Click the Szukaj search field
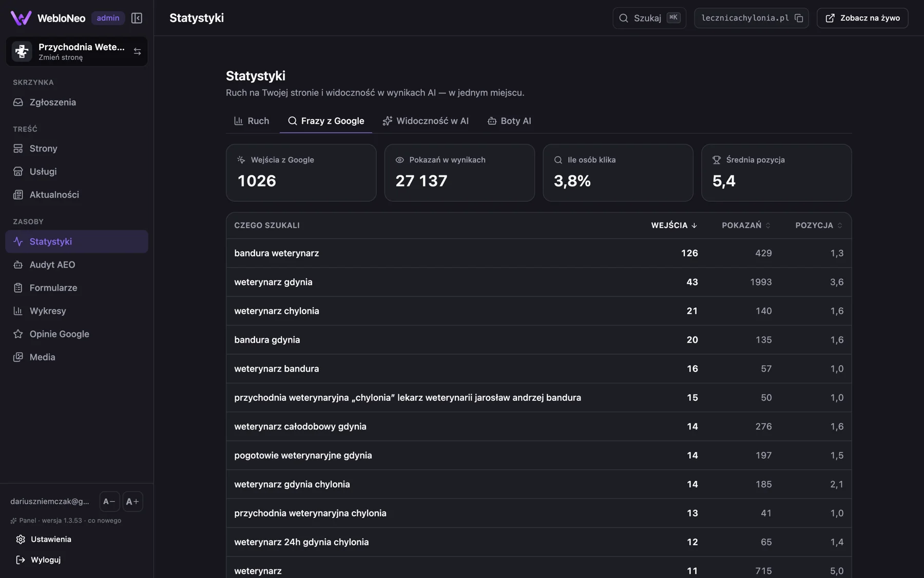924x578 pixels. [x=649, y=18]
